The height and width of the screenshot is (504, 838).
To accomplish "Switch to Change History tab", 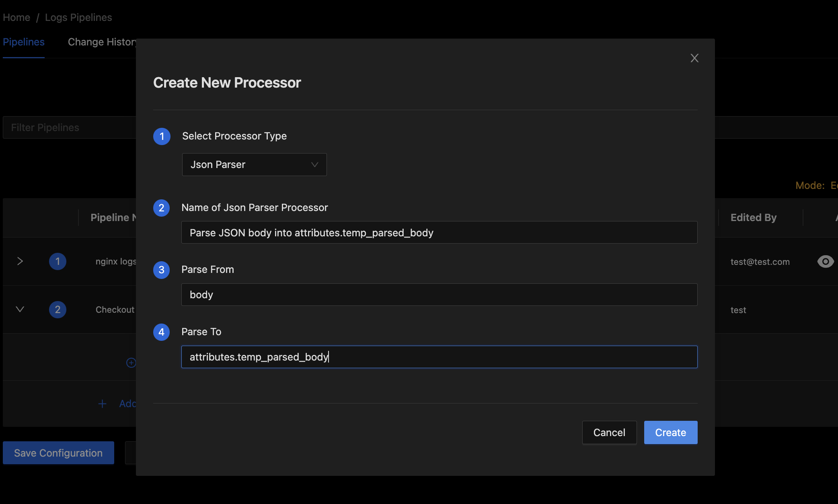I will [102, 42].
